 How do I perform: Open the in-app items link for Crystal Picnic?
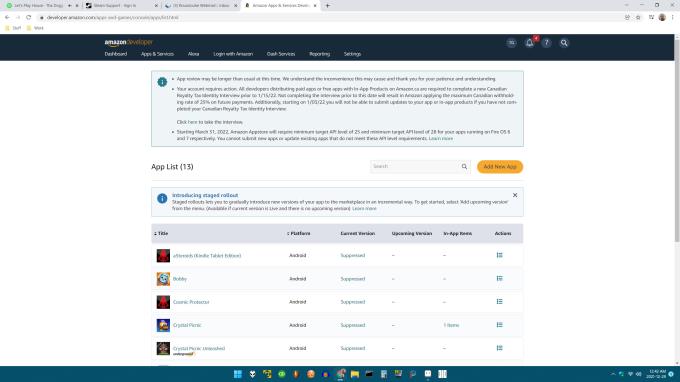point(451,325)
